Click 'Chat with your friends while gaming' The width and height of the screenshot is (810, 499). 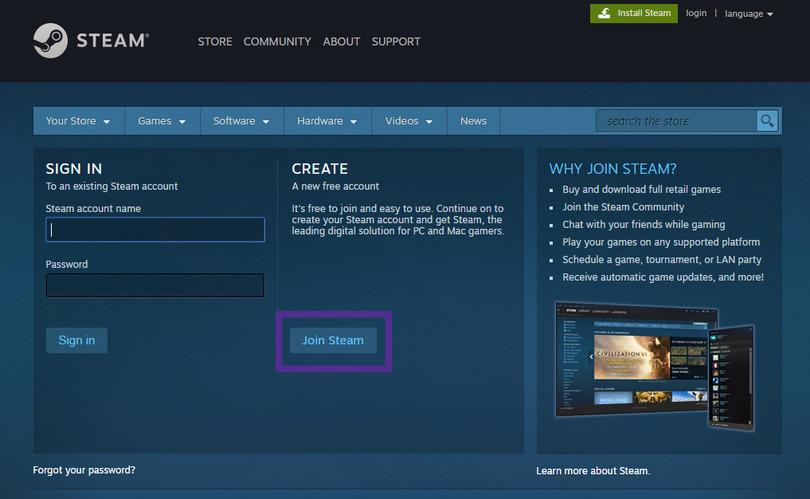(644, 225)
